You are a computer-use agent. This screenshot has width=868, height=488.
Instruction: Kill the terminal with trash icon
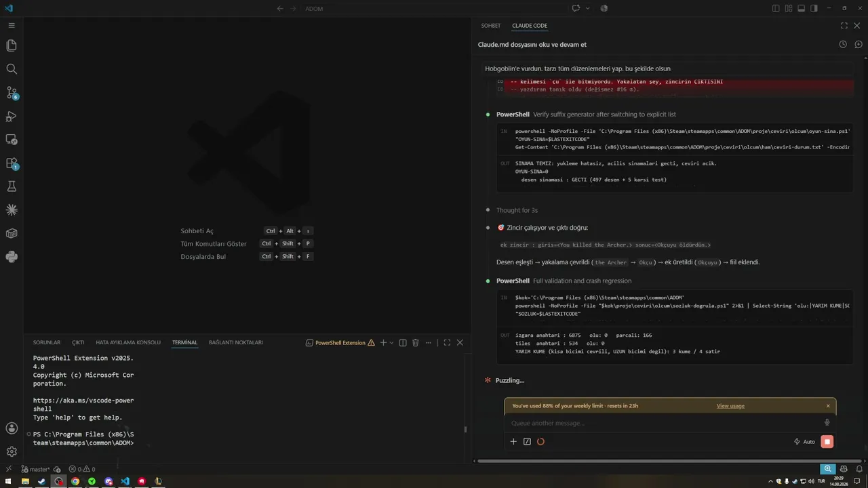(416, 343)
